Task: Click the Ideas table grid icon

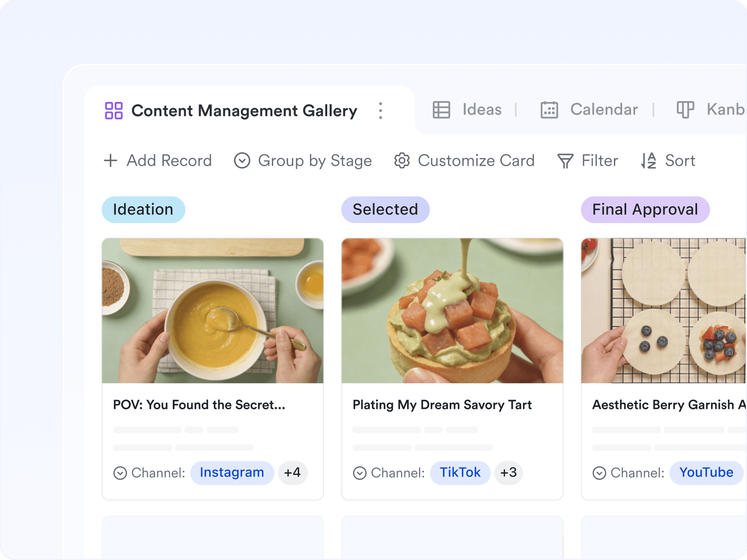Action: point(441,110)
